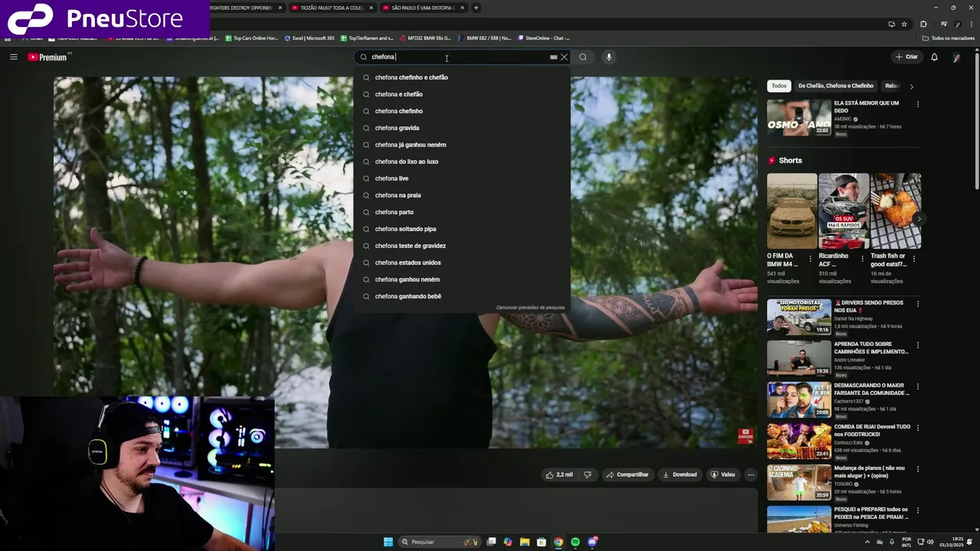Select the Todos filter chip

tap(779, 86)
